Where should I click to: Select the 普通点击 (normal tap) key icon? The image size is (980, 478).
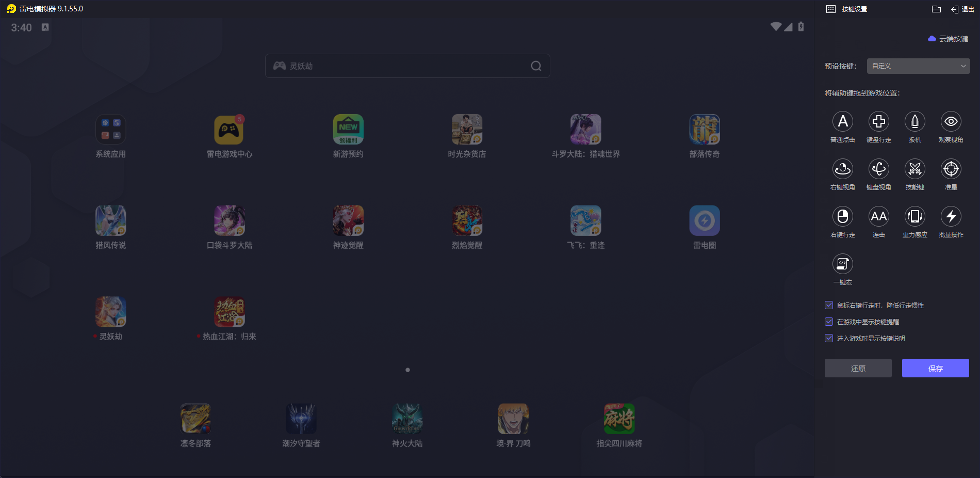pos(843,122)
